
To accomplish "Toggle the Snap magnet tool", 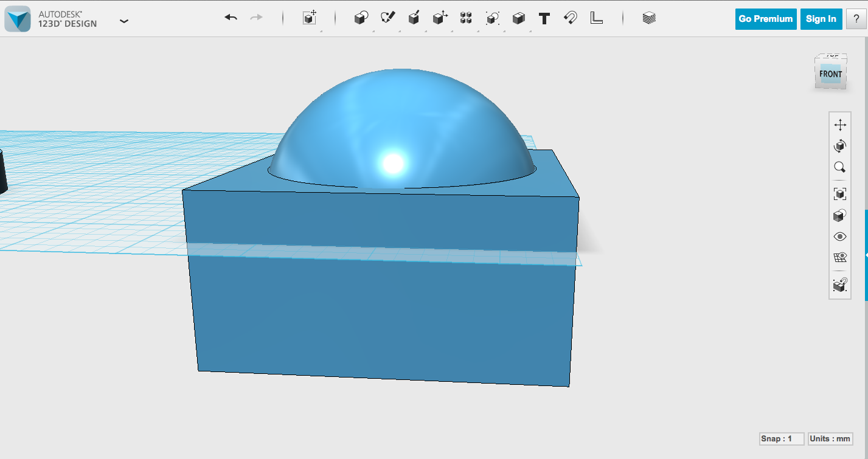I will coord(571,18).
